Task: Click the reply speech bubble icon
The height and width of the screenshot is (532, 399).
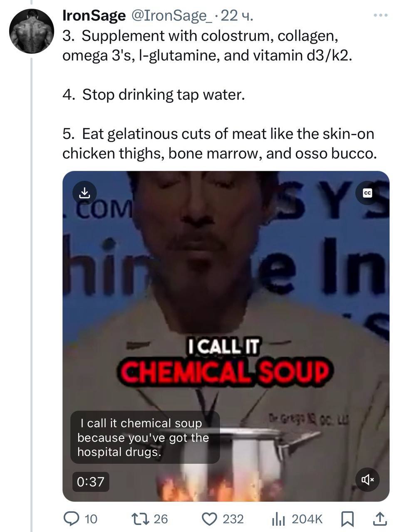Action: (x=71, y=518)
